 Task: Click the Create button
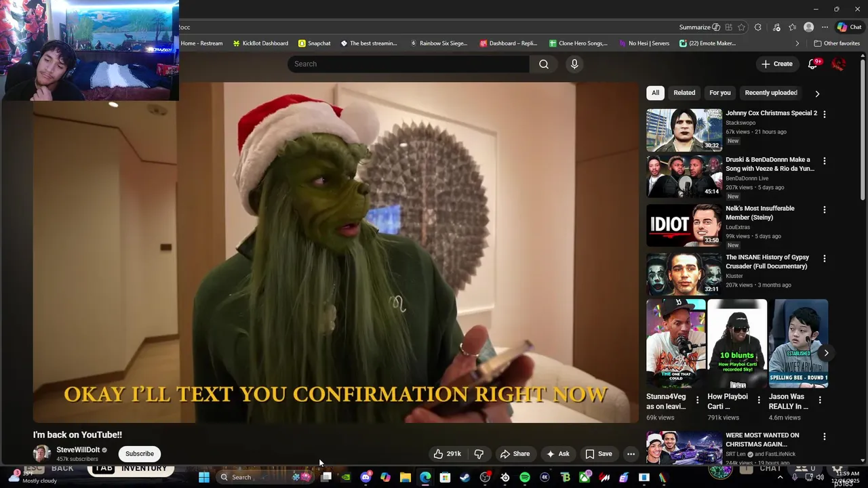(776, 64)
